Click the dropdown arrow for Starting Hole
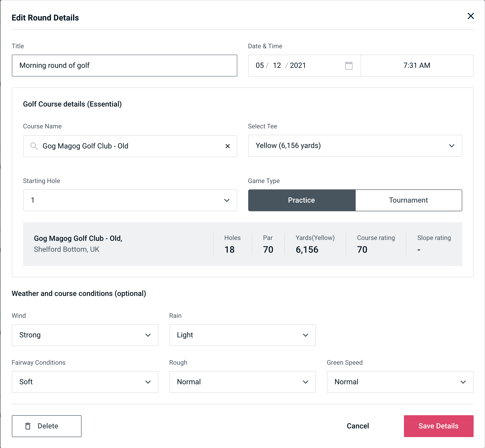Image resolution: width=485 pixels, height=448 pixels. coord(227,200)
